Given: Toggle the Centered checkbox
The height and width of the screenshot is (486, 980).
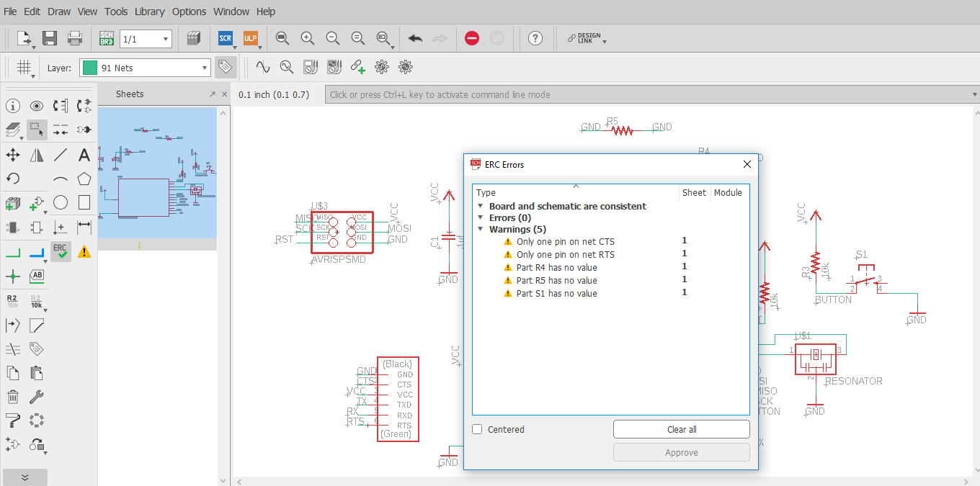Looking at the screenshot, I should (x=477, y=429).
